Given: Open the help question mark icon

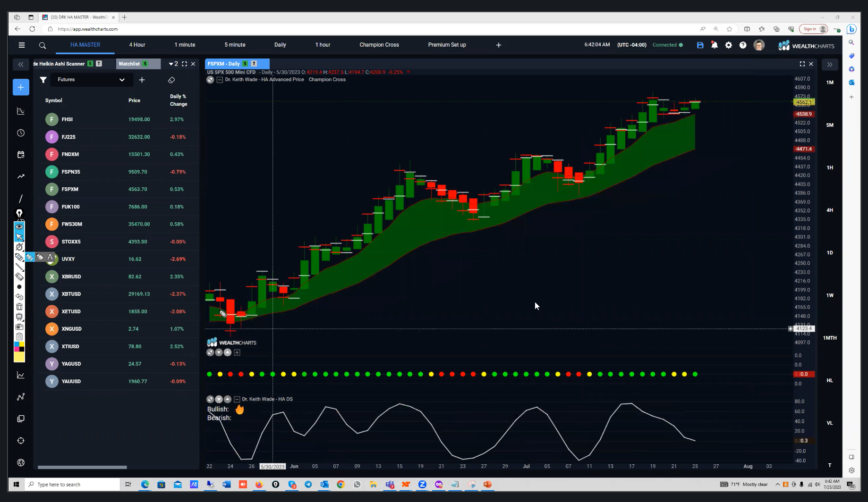Looking at the screenshot, I should tap(743, 45).
